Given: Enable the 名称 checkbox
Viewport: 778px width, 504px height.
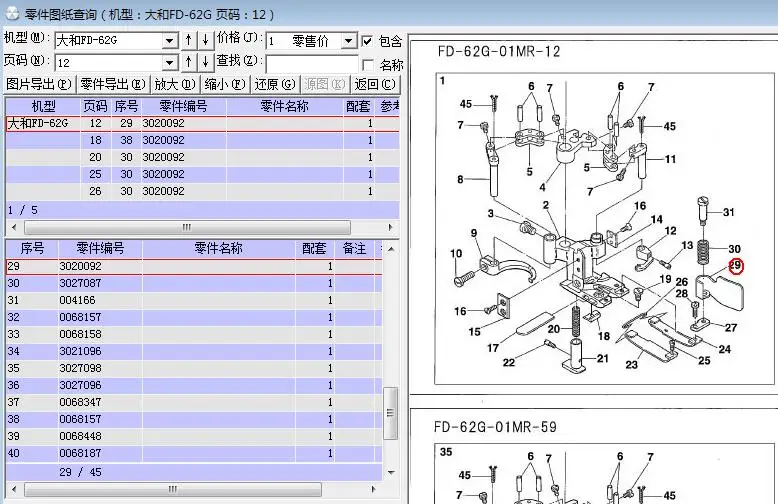Looking at the screenshot, I should click(x=368, y=65).
